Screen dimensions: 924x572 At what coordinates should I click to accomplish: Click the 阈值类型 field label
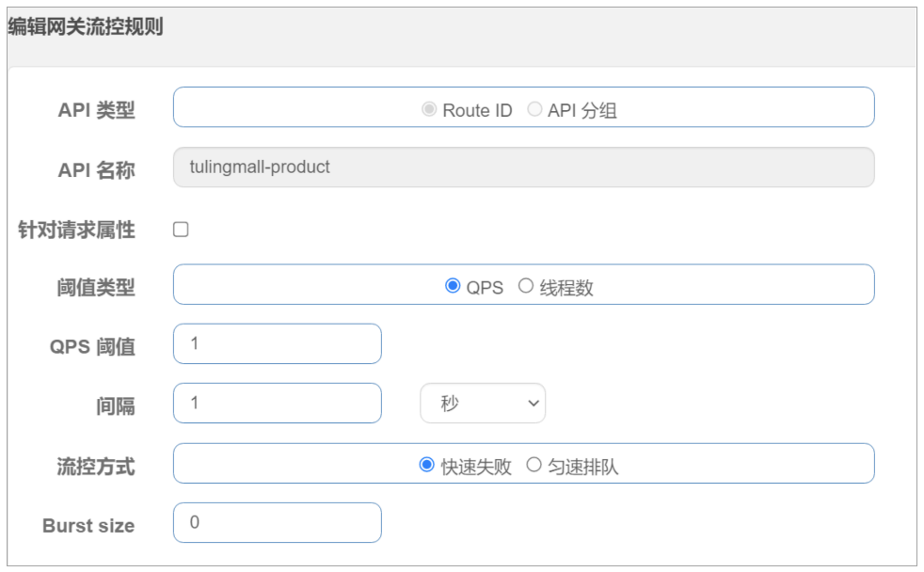click(96, 288)
